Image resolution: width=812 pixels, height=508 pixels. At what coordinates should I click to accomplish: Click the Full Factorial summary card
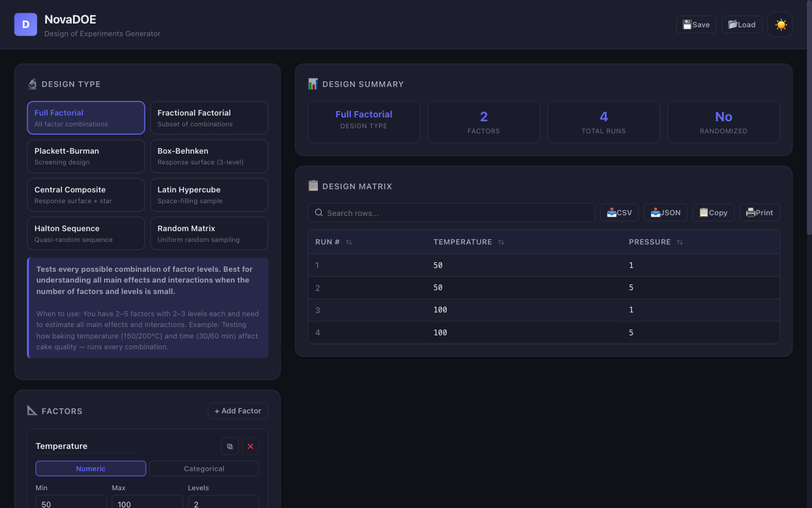[x=363, y=122]
